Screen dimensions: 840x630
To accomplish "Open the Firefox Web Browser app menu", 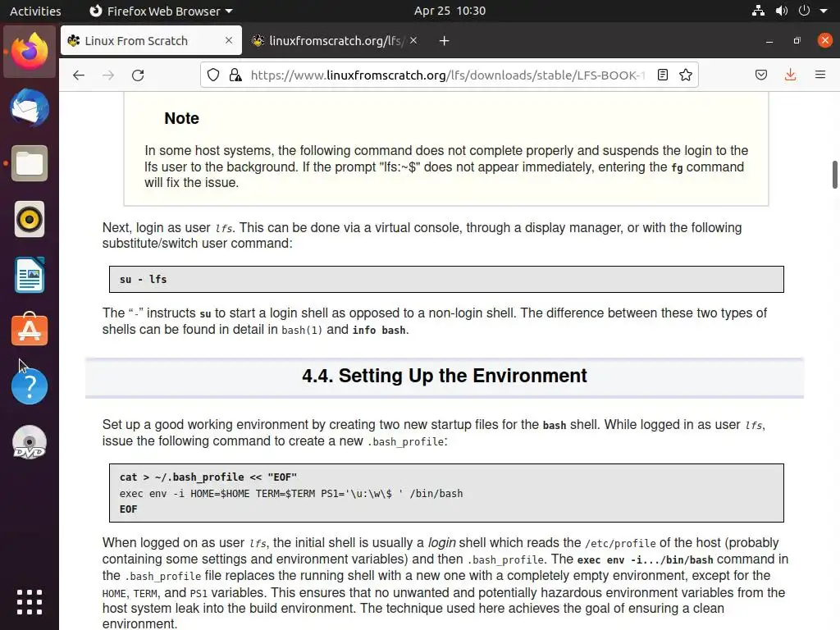I will 161,11.
